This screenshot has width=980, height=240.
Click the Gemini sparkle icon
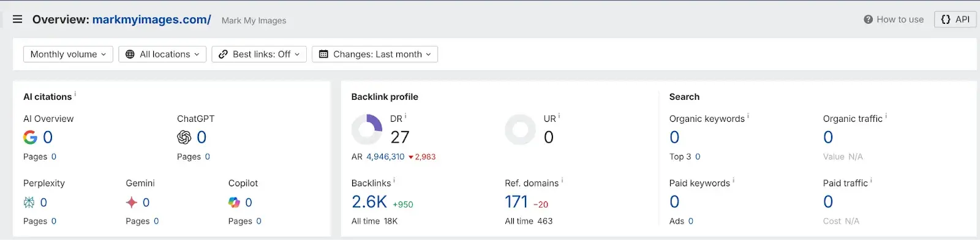[x=131, y=202]
